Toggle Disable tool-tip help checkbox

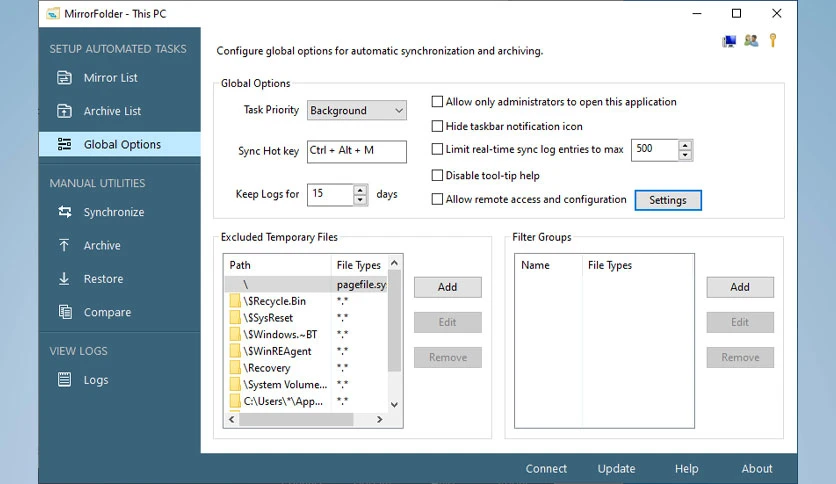[x=437, y=175]
